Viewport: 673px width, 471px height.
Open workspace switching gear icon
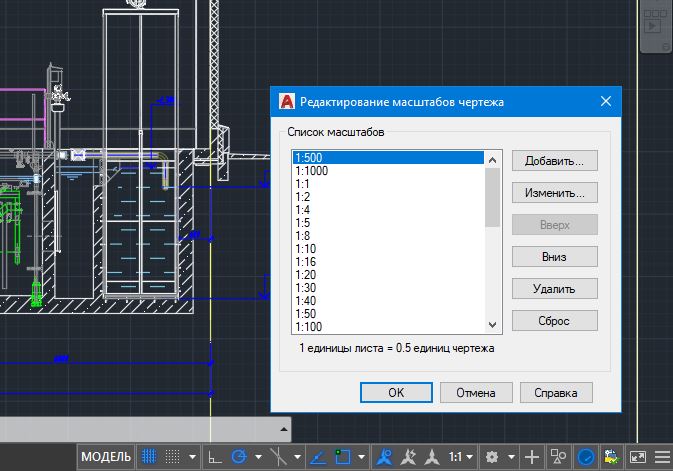tap(492, 457)
